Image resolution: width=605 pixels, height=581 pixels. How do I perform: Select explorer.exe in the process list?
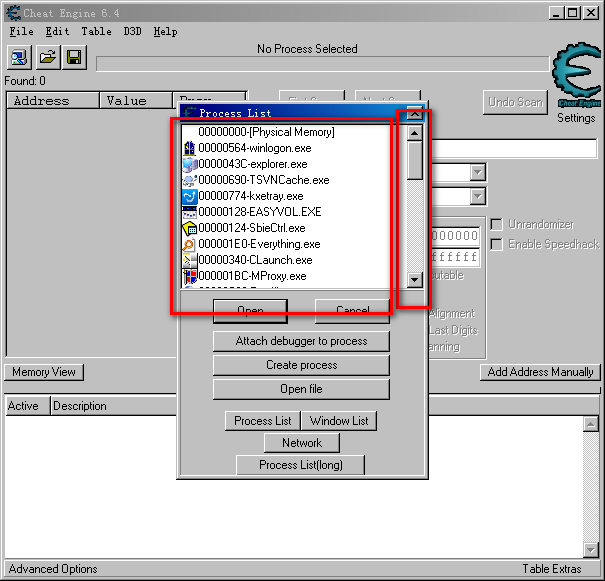[x=252, y=164]
